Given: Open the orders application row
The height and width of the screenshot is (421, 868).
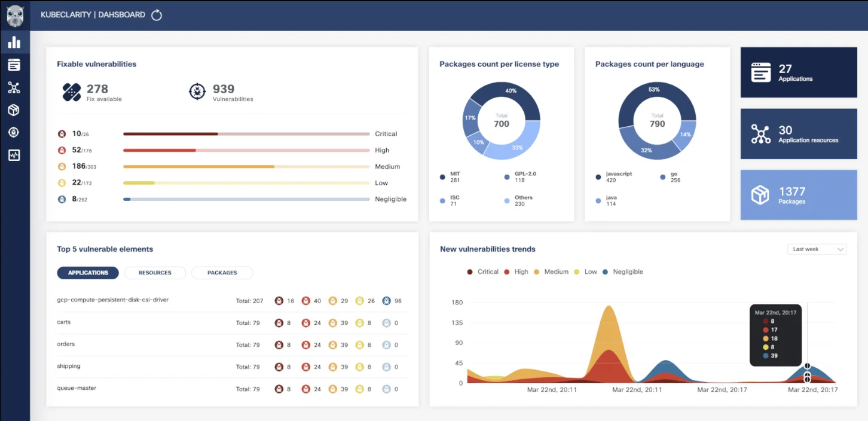Looking at the screenshot, I should pos(232,345).
